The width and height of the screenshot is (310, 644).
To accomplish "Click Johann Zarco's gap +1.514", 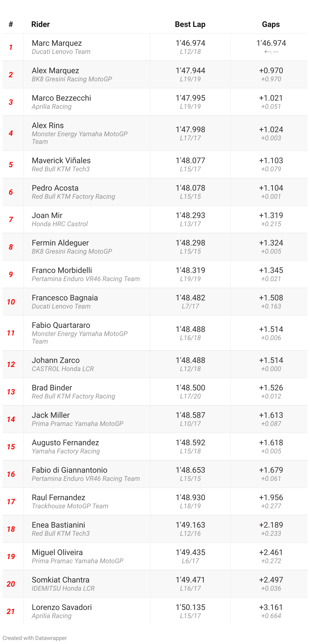I will tap(271, 360).
